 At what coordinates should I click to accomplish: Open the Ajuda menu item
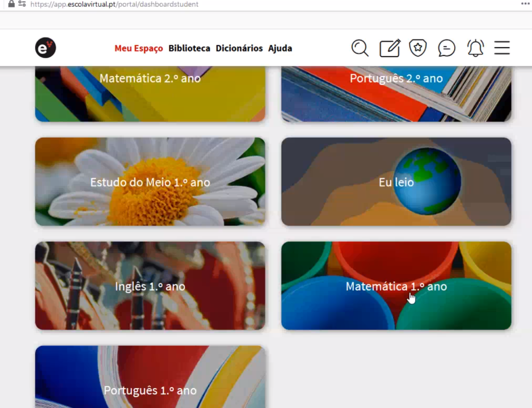pos(280,48)
